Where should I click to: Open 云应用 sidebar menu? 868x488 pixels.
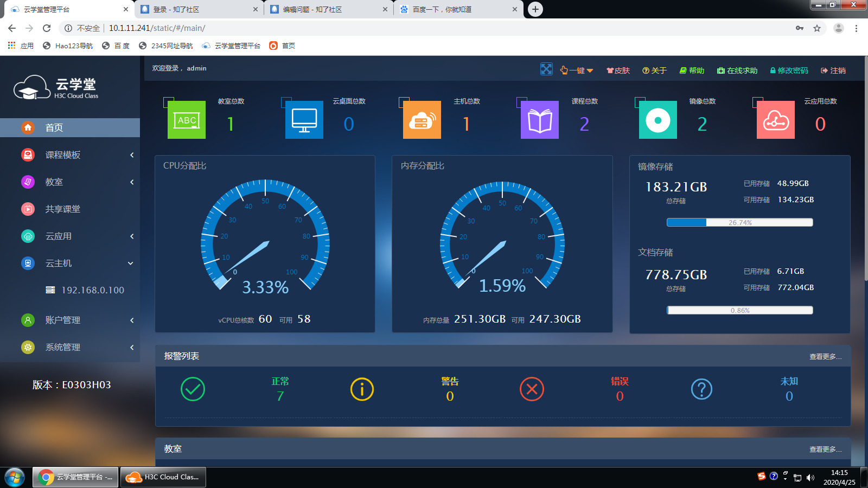point(70,236)
